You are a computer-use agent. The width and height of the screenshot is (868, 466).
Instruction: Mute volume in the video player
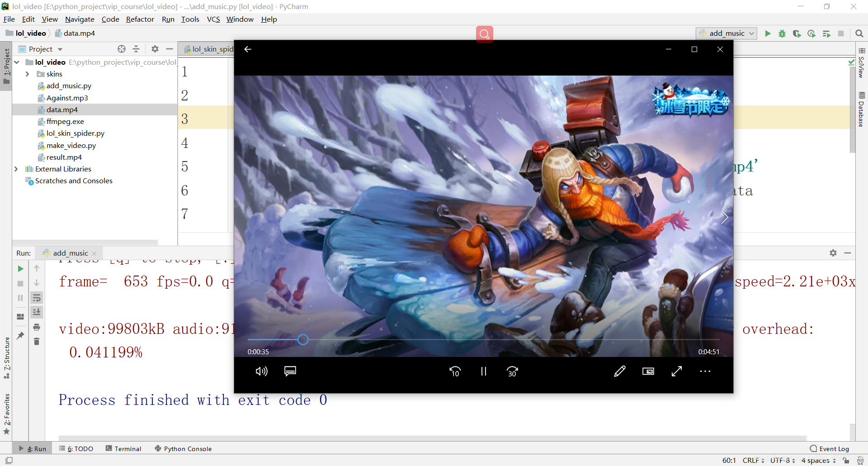click(261, 371)
